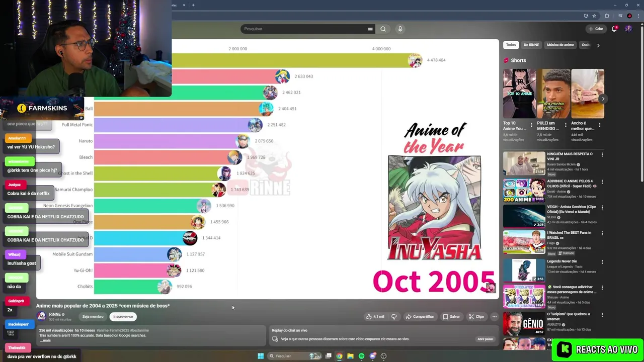Open more actions three-dot menu under video
The height and width of the screenshot is (362, 644).
coord(495,317)
